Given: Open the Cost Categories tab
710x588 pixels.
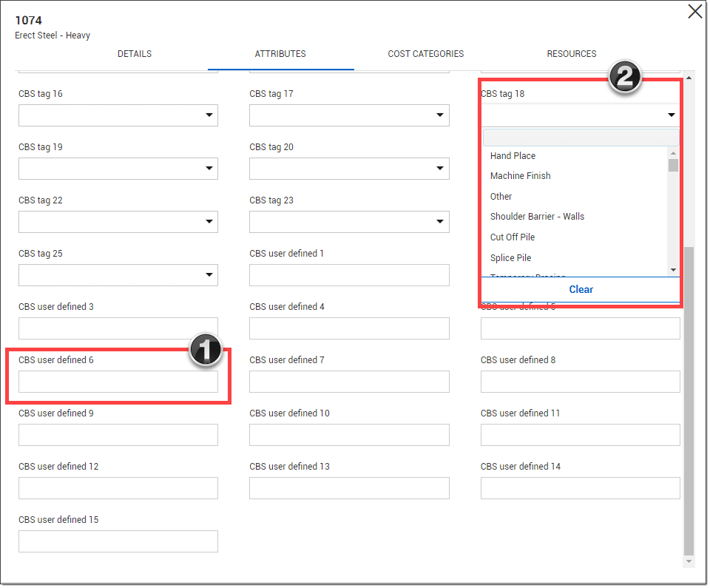Looking at the screenshot, I should point(425,54).
